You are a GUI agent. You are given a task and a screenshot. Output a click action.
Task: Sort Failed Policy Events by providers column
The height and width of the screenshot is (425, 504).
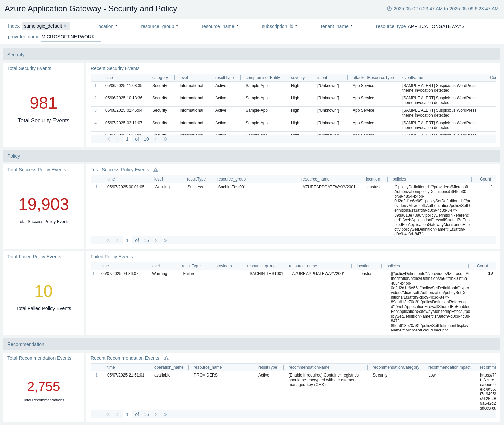[x=224, y=266]
